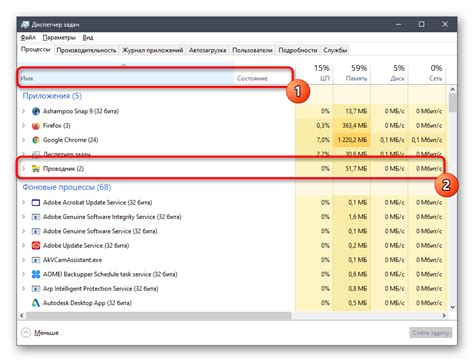Click the Проводник folder icon
This screenshot has height=362, width=474.
36,169
